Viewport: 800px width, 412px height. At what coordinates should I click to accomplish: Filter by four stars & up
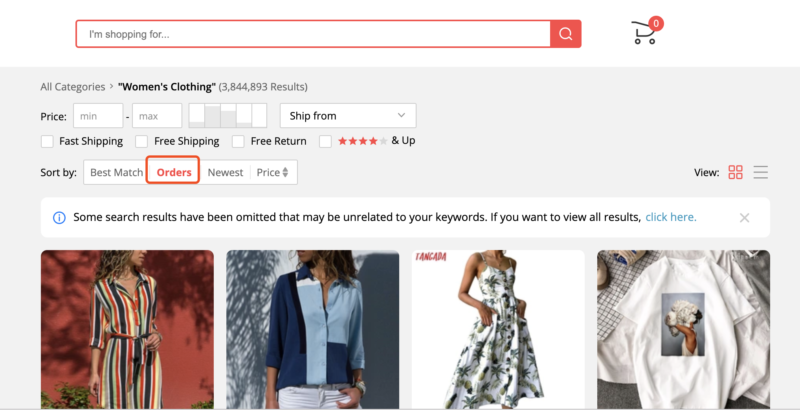(x=325, y=142)
